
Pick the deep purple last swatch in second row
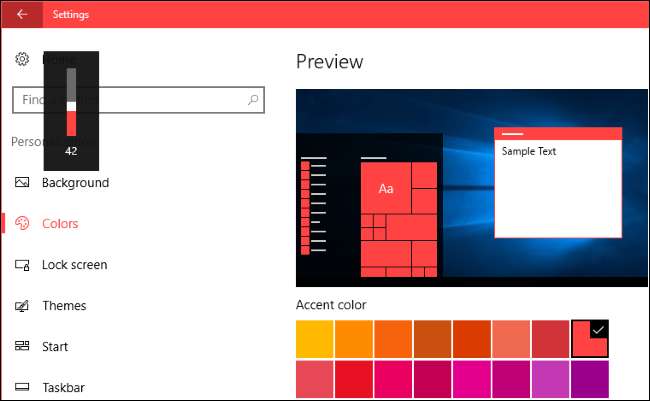[x=590, y=379]
